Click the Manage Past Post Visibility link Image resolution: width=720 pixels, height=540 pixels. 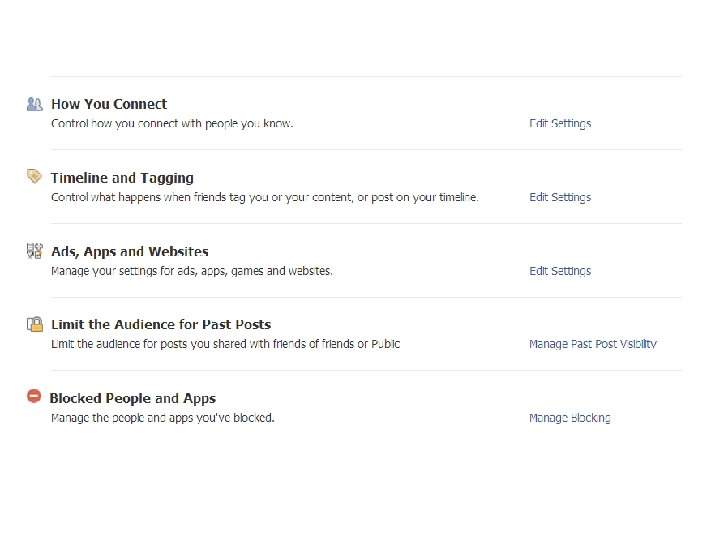click(593, 344)
